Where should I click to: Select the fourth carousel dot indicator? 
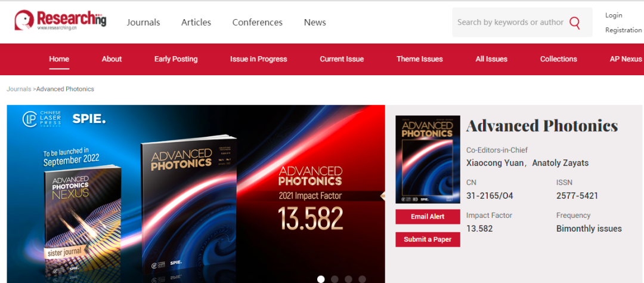coord(362,279)
